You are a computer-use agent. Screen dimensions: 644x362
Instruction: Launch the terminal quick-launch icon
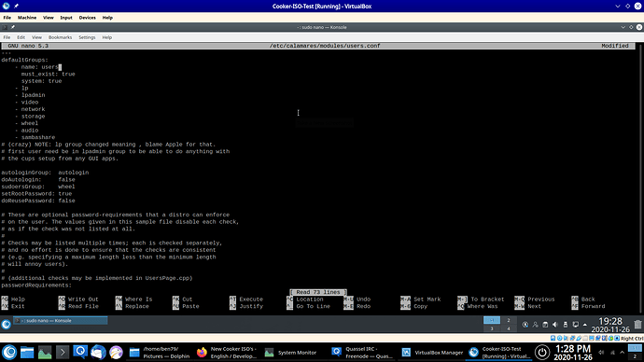point(63,352)
